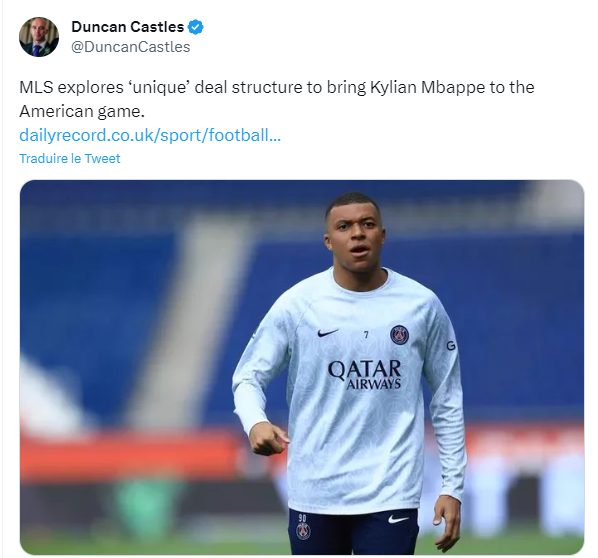Click Traduire le Tweet
598x558 pixels.
(70, 158)
